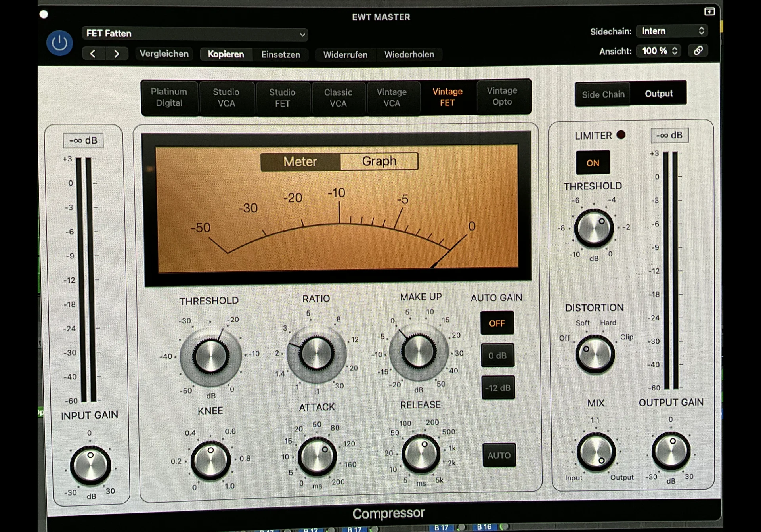Click the previous preset arrow
The height and width of the screenshot is (532, 761).
click(x=93, y=54)
